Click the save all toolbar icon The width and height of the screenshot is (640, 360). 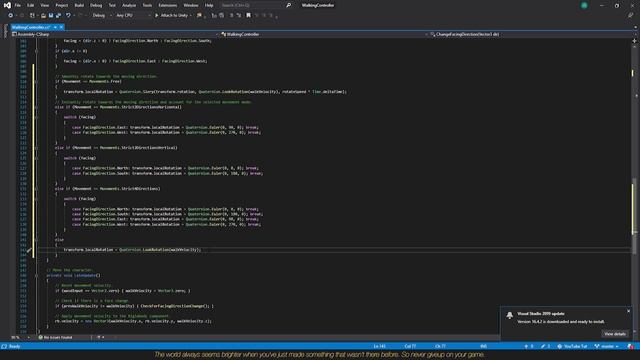[x=58, y=16]
